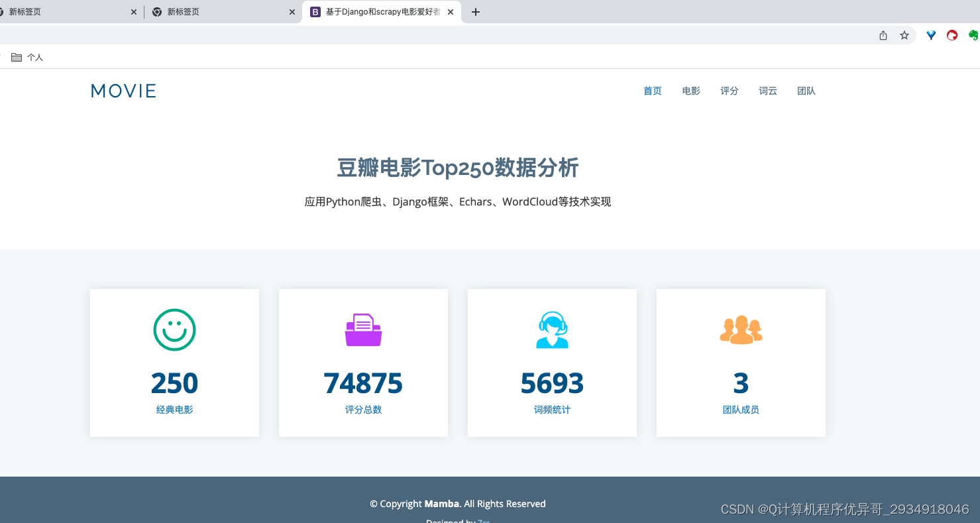Click the green smiley face icon
The height and width of the screenshot is (523, 980).
[x=174, y=329]
